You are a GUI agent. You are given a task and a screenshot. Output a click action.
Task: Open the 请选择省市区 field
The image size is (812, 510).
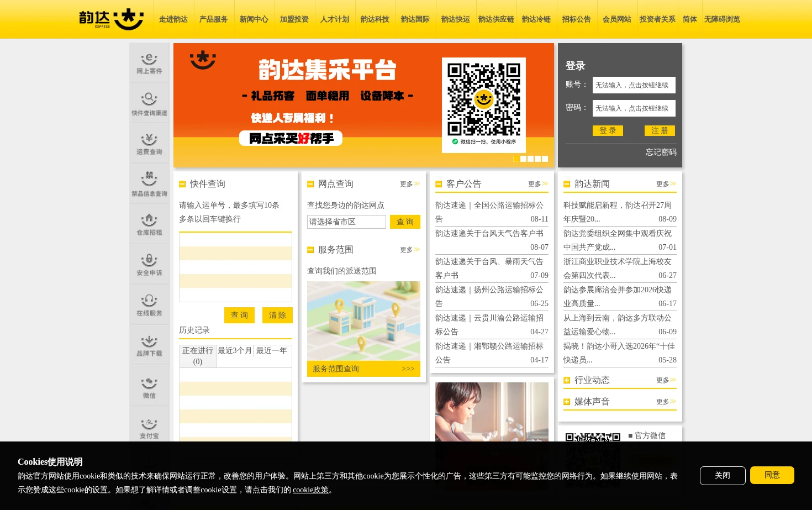pyautogui.click(x=346, y=222)
